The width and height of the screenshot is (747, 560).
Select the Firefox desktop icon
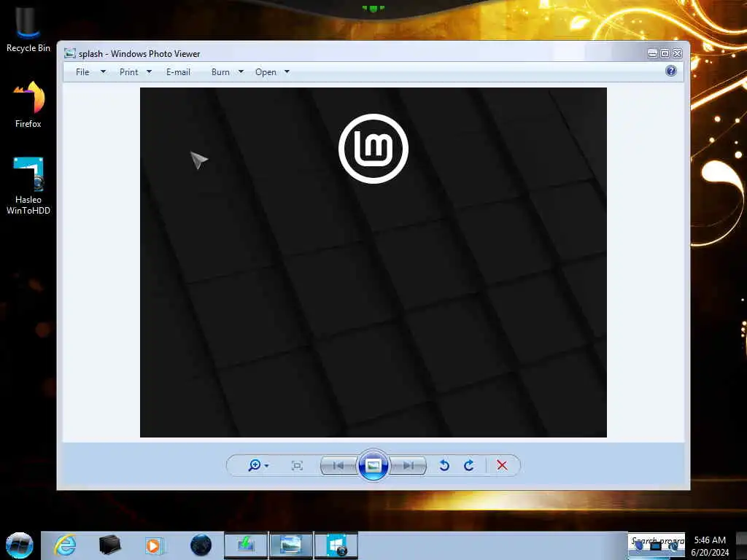(x=28, y=105)
